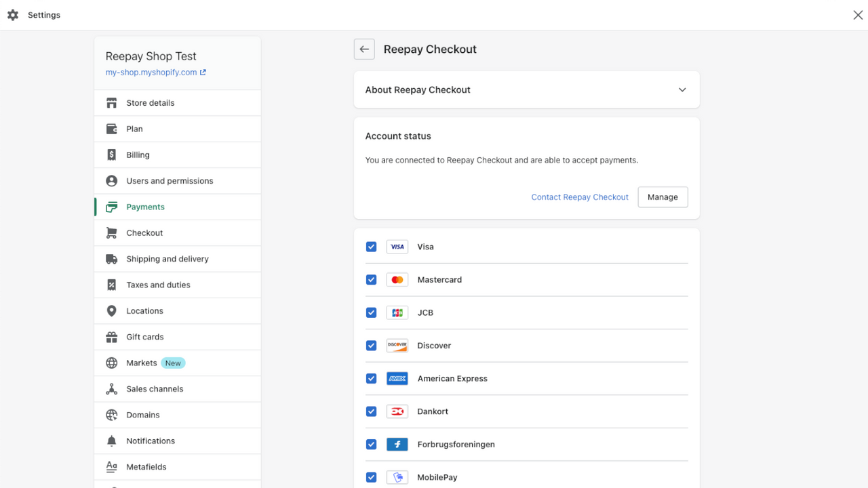Click the Forbrugsforeningen payment method name
Screen dimensions: 868x488
pos(456,445)
